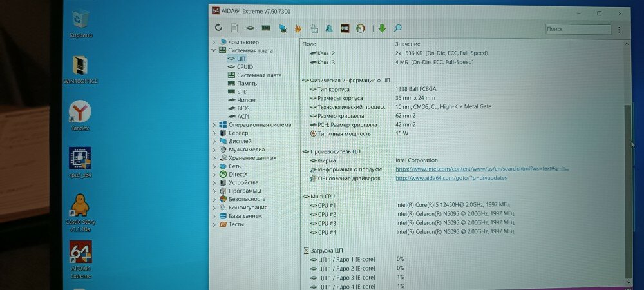Expand the Мультимедиа node arrow

click(x=214, y=150)
